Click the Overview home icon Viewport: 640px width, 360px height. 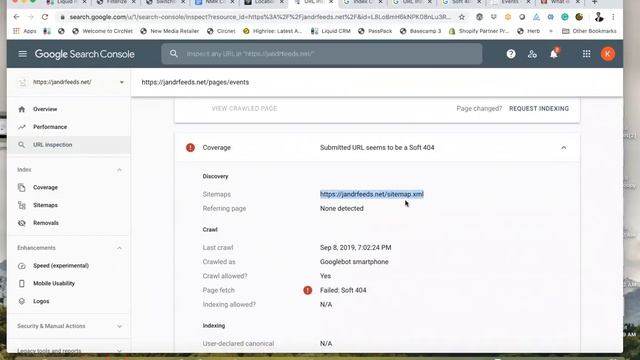click(22, 109)
